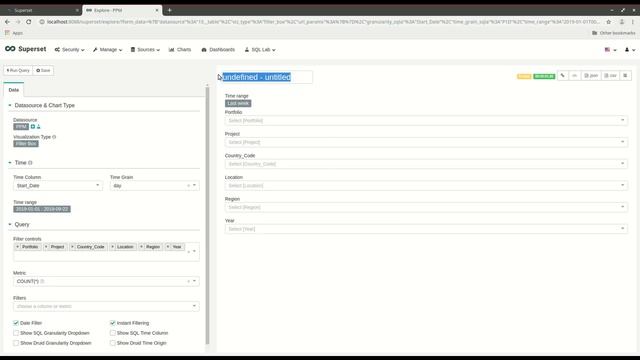Clear the Time Grain value
640x360 pixels.
click(x=189, y=186)
